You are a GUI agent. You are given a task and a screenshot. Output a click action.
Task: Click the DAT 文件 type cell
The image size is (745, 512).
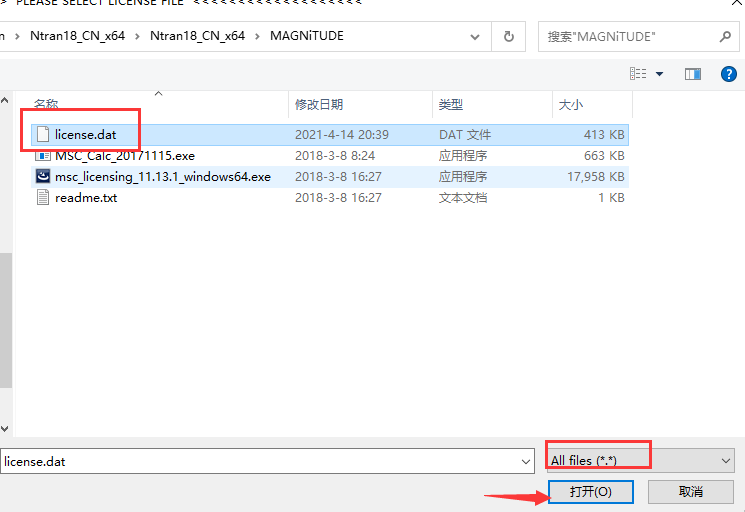click(465, 135)
